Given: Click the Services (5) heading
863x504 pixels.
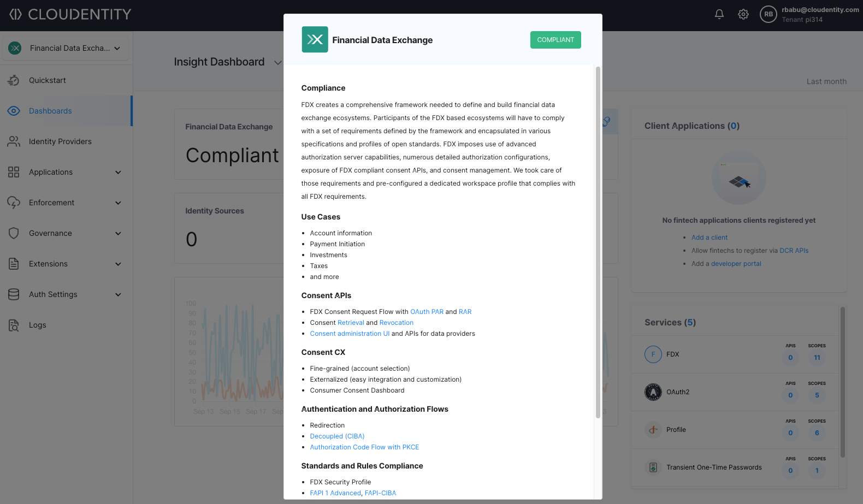Looking at the screenshot, I should coord(670,323).
